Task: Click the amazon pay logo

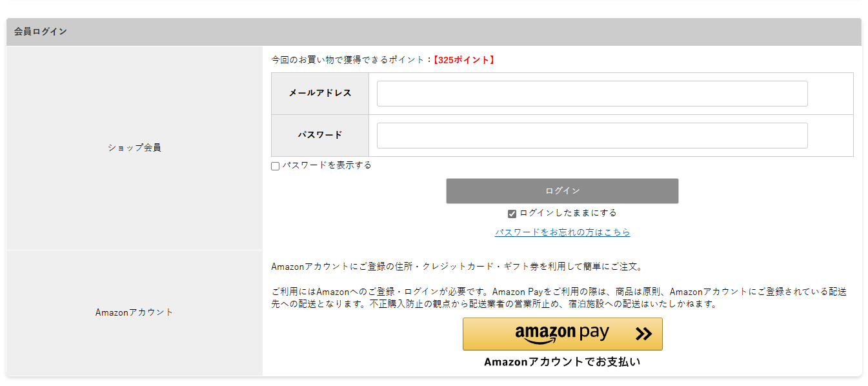Action: pos(561,333)
